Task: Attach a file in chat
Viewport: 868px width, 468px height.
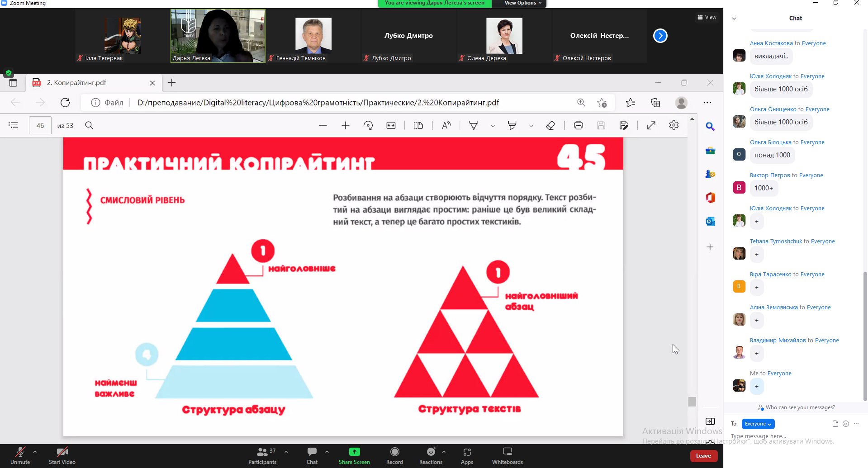Action: [835, 424]
